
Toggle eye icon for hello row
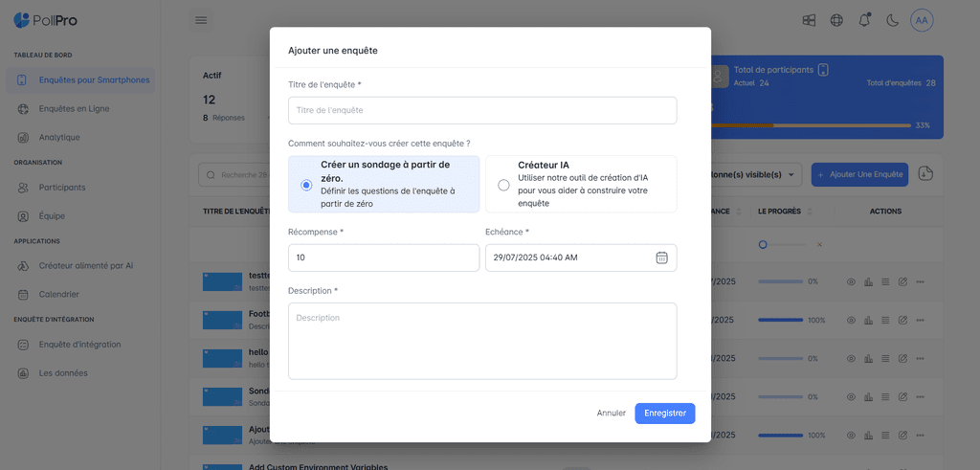(851, 359)
